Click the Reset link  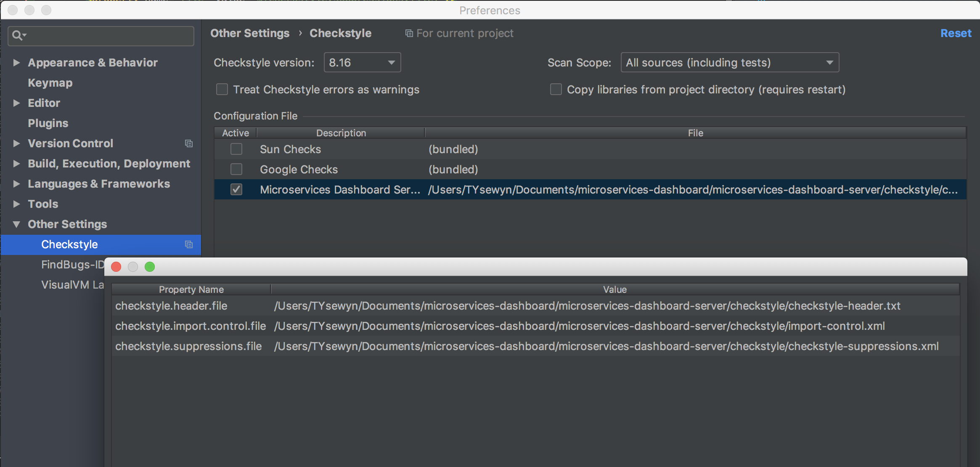(x=956, y=33)
